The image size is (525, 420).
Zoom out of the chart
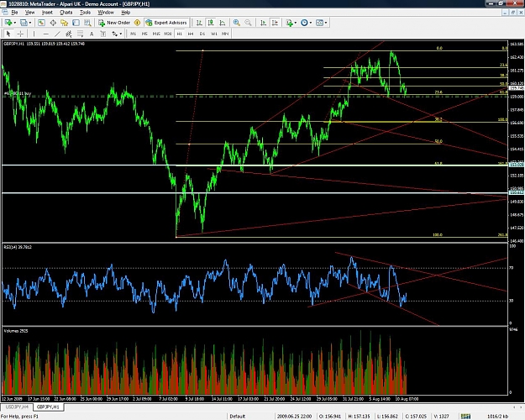coord(248,23)
